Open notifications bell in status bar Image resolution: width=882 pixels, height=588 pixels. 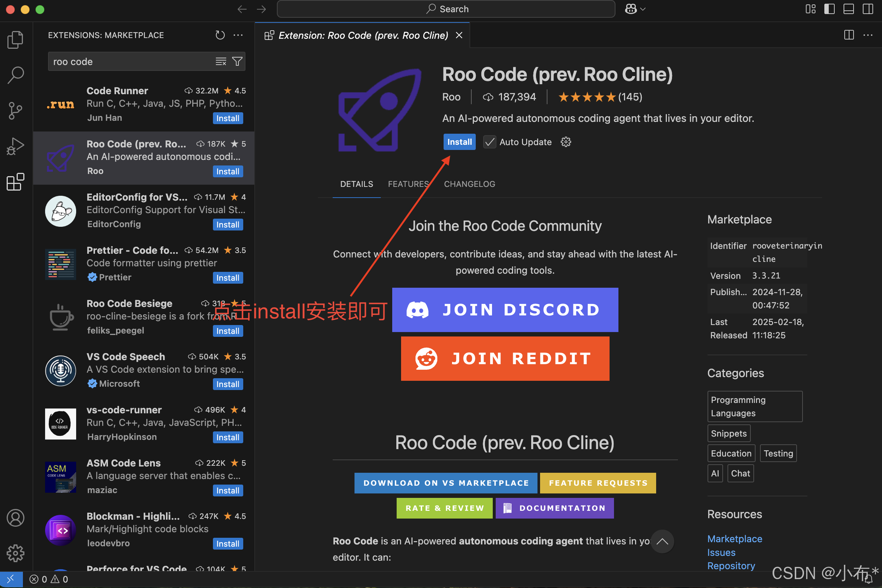tap(868, 580)
